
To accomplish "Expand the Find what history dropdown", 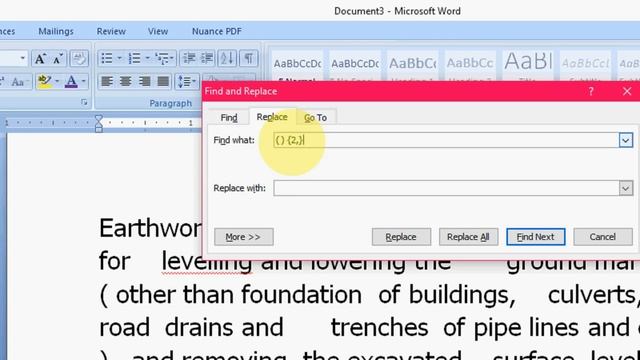I will 626,140.
